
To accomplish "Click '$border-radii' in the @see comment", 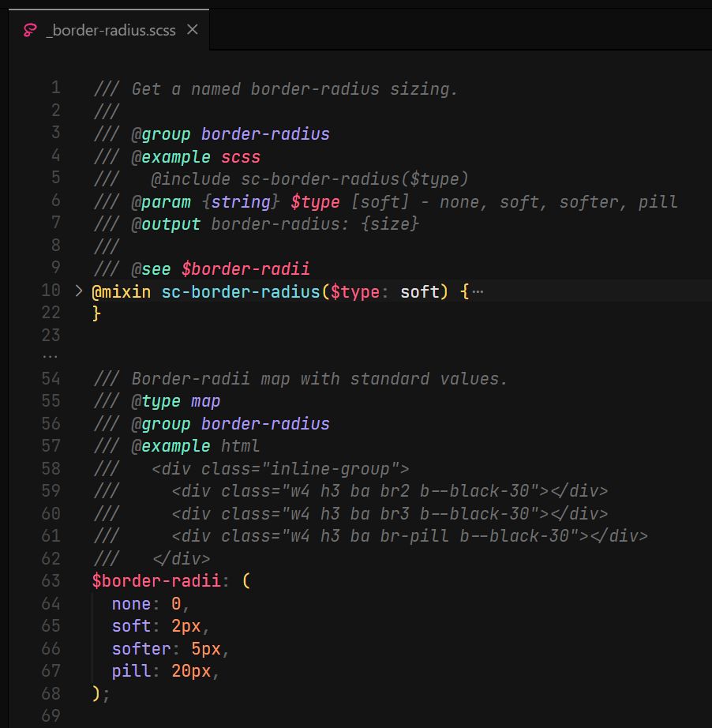I will tap(245, 269).
